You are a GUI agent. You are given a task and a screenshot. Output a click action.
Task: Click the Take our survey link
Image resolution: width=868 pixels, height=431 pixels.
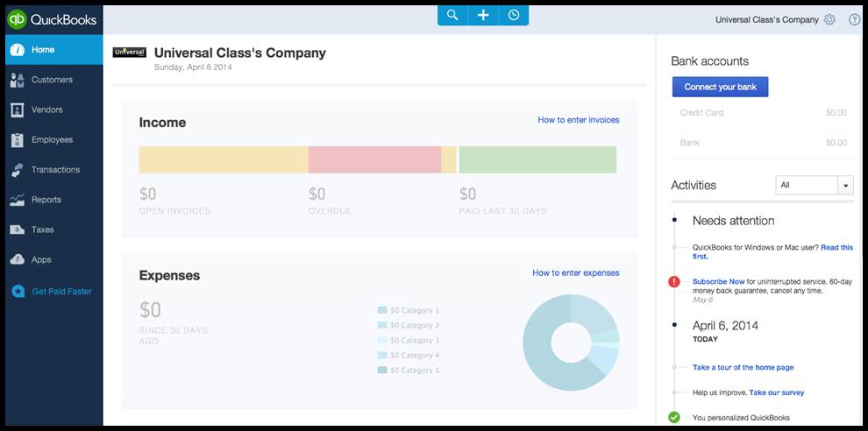click(777, 392)
